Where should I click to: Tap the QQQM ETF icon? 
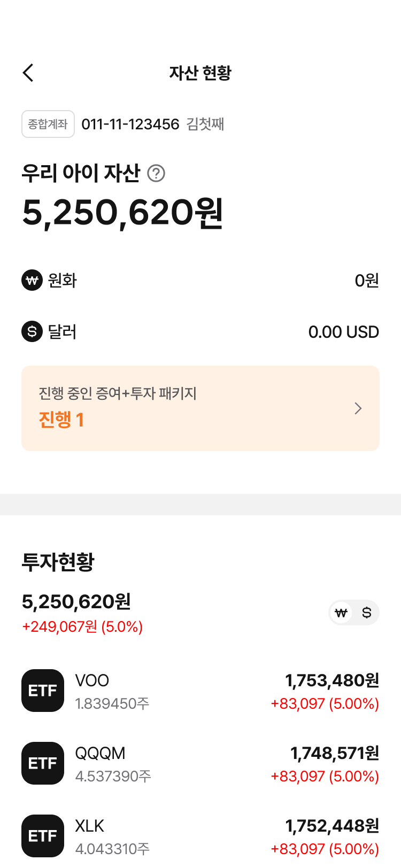coord(43,763)
